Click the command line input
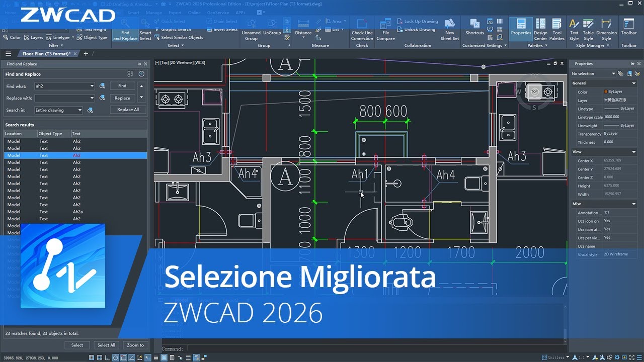This screenshot has width=644, height=362. click(375, 348)
